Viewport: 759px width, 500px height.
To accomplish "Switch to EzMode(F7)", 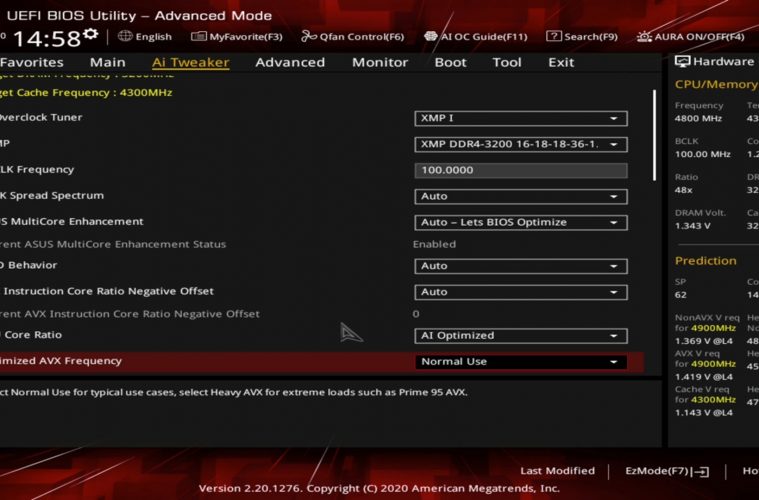I will pos(657,471).
